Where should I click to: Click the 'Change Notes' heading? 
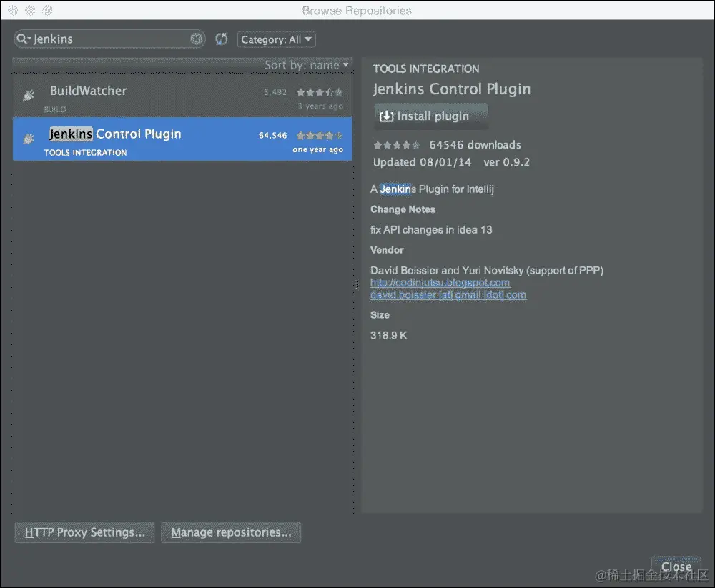click(403, 209)
